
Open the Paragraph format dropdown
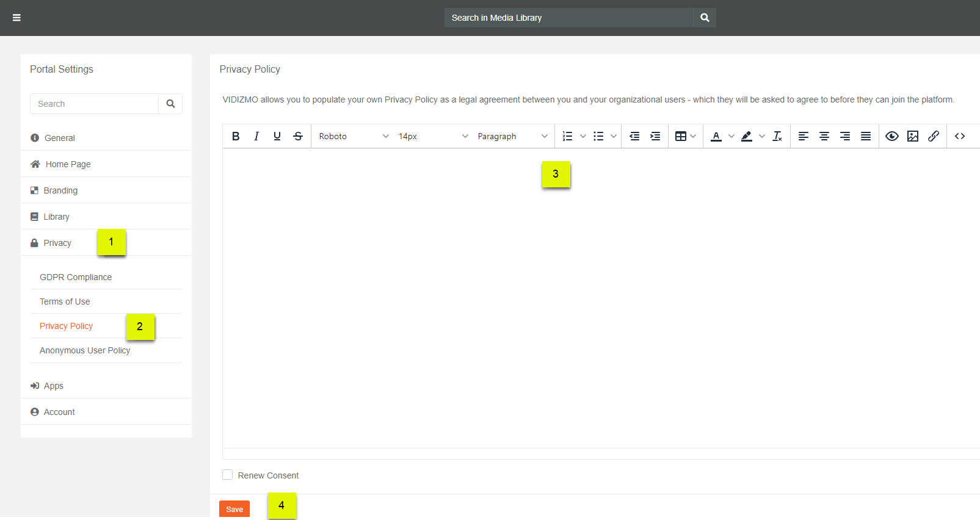coord(512,136)
